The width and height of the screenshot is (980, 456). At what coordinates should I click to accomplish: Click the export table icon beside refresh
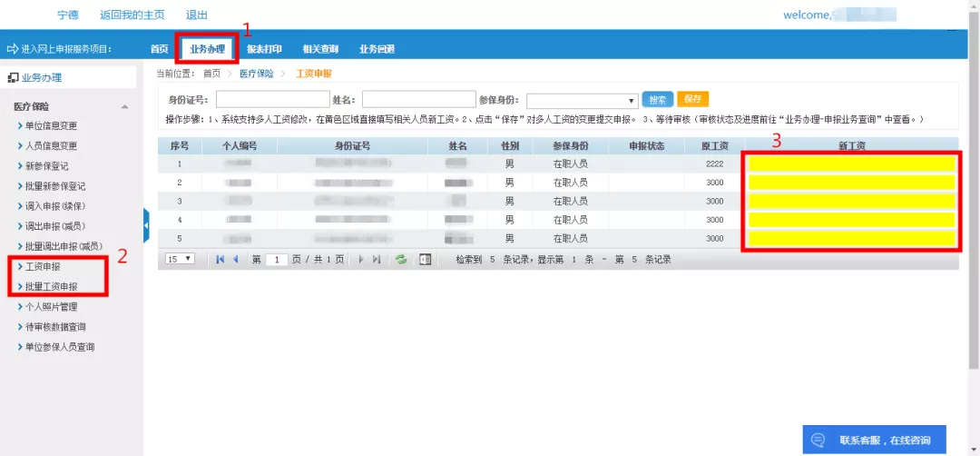[x=425, y=259]
